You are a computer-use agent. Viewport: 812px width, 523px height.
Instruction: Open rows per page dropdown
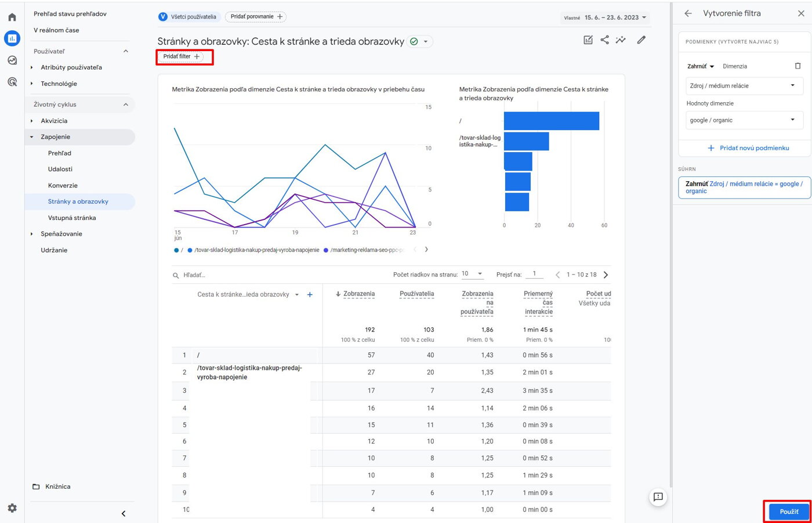tap(473, 274)
